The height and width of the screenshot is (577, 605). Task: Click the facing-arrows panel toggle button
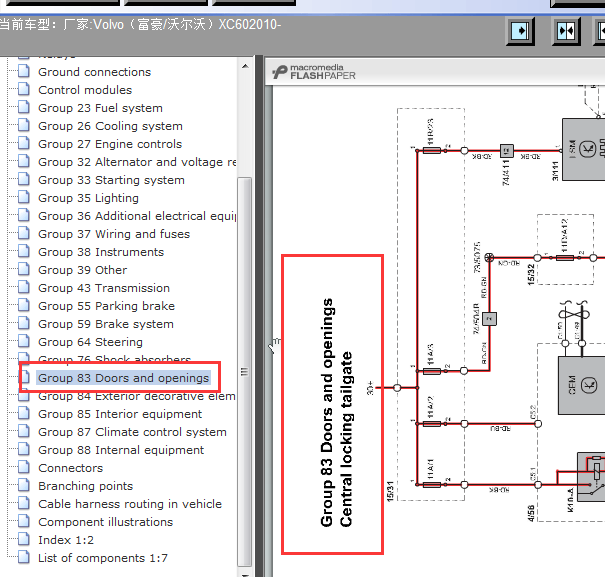[566, 31]
